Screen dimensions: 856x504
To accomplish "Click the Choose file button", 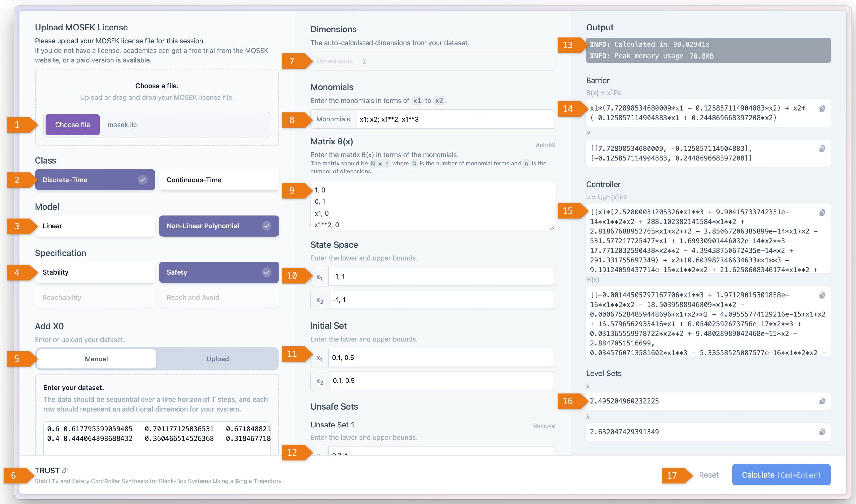I will [73, 125].
